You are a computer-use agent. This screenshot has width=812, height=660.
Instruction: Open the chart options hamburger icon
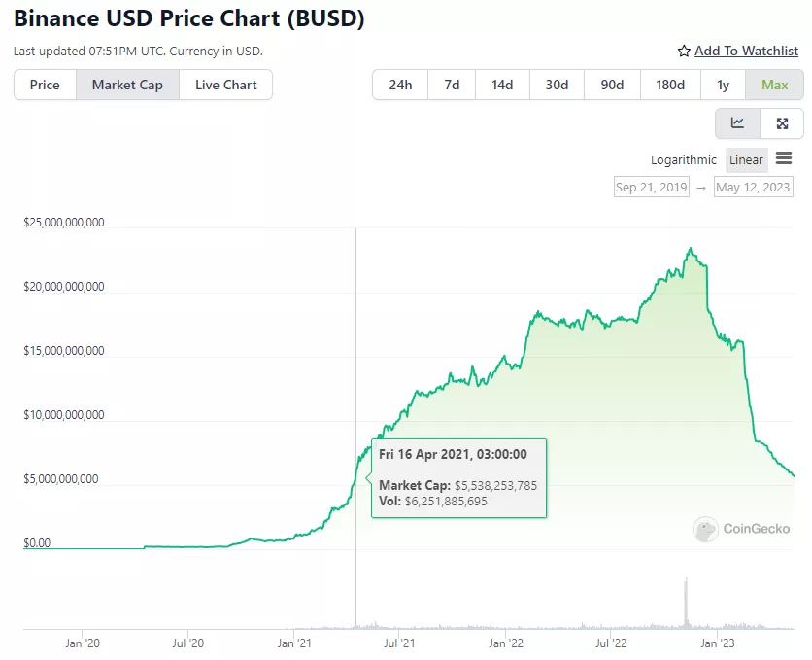click(x=785, y=159)
